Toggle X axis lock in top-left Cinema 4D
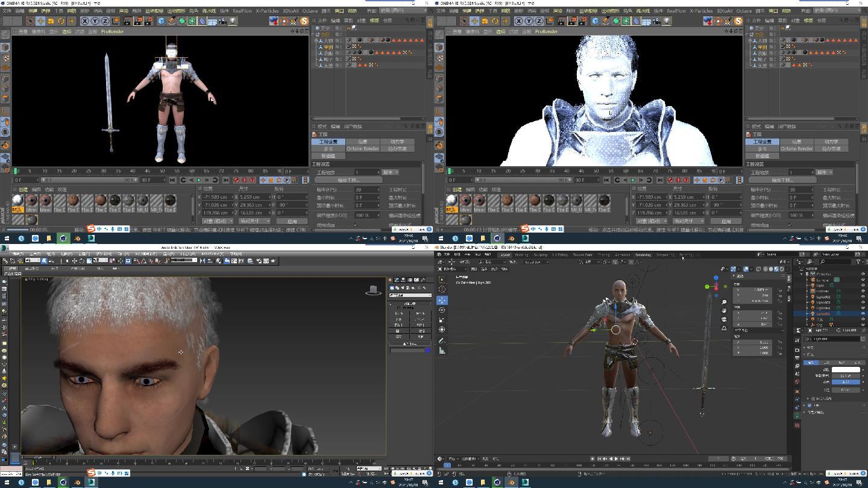The height and width of the screenshot is (488, 868). [x=85, y=21]
